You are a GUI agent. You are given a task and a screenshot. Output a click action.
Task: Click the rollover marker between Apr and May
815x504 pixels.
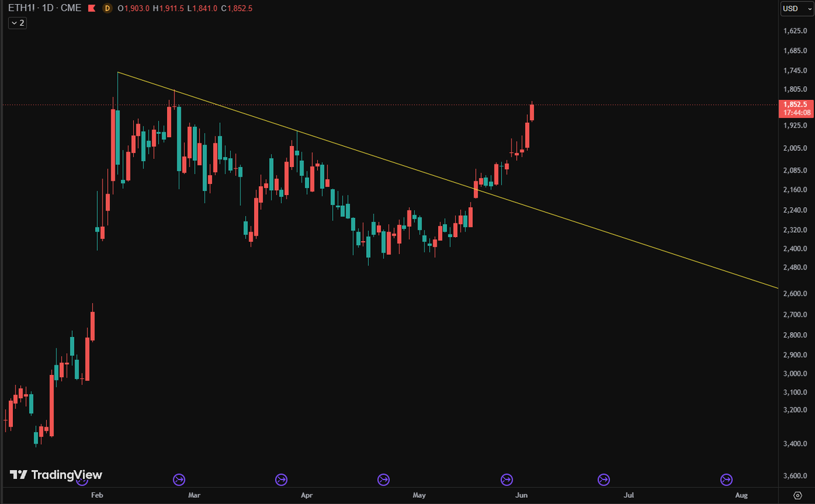pos(383,480)
